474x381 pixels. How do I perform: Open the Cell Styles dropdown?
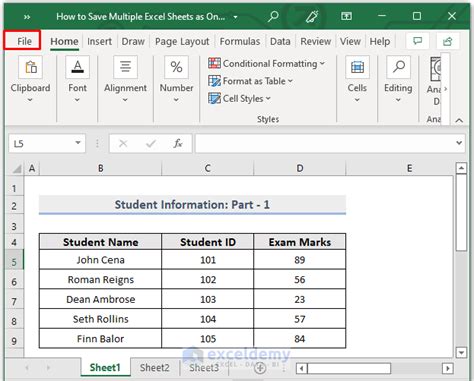click(239, 99)
